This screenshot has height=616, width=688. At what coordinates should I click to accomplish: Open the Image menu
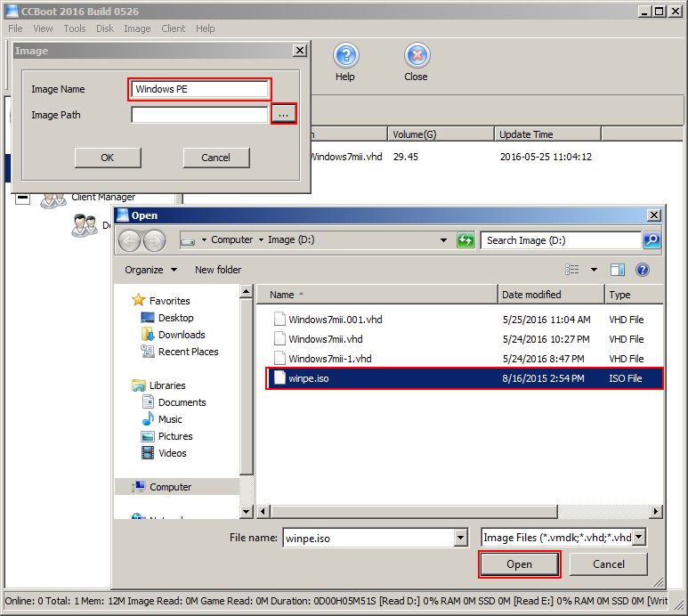click(137, 28)
